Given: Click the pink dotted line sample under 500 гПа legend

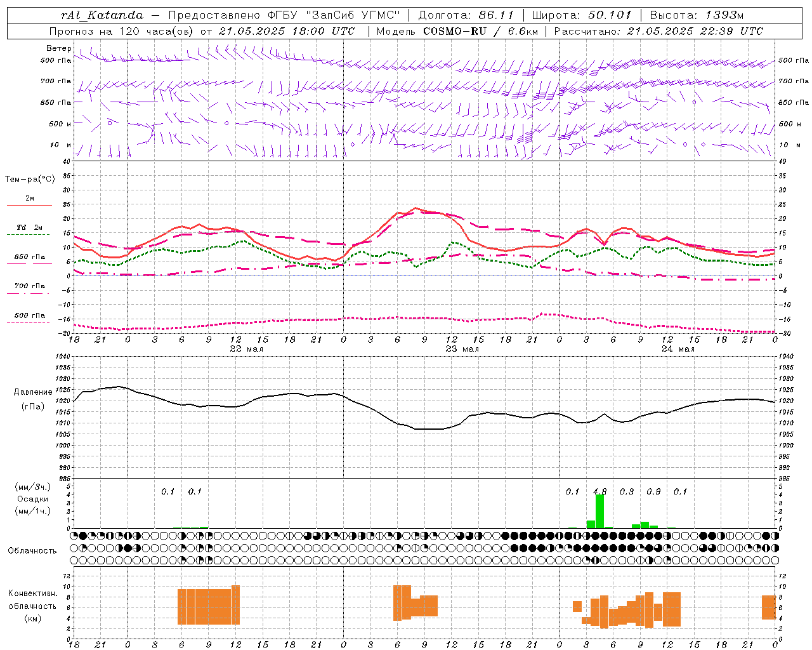Looking at the screenshot, I should pyautogui.click(x=28, y=322).
